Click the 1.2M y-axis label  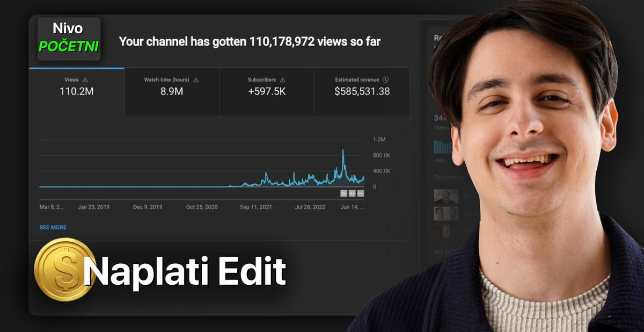click(x=379, y=140)
